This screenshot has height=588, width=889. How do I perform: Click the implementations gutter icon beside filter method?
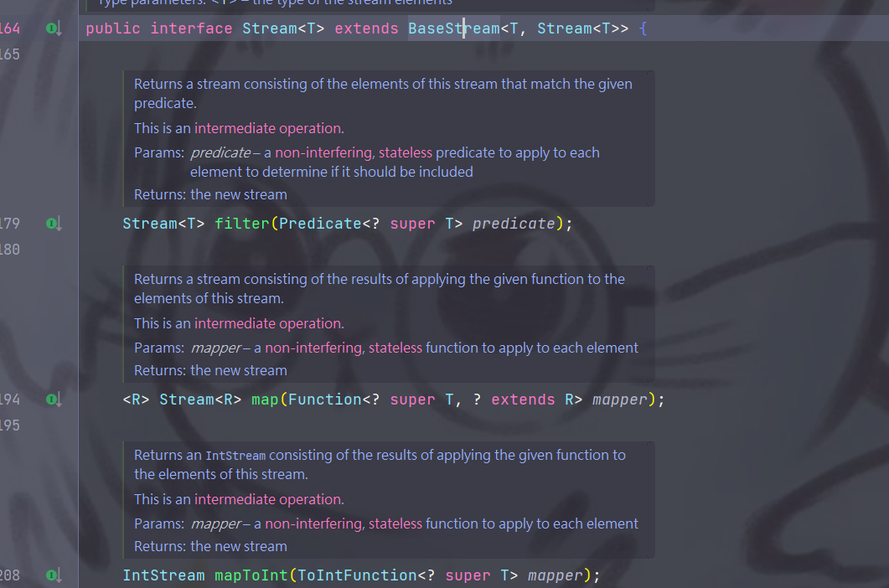53,223
